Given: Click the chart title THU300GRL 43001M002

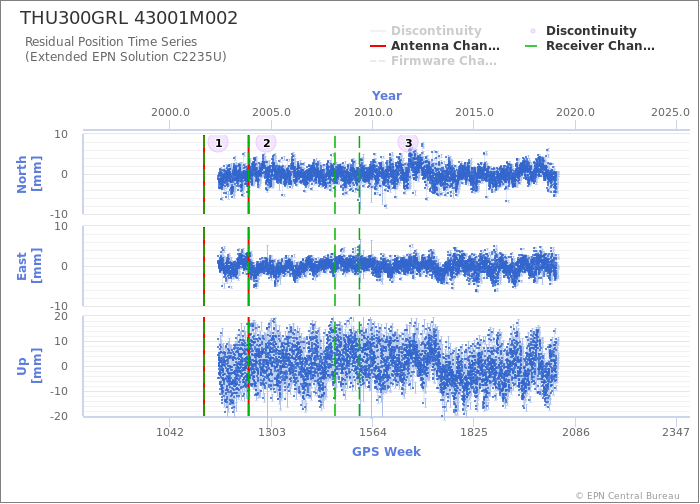Looking at the screenshot, I should pos(129,18).
